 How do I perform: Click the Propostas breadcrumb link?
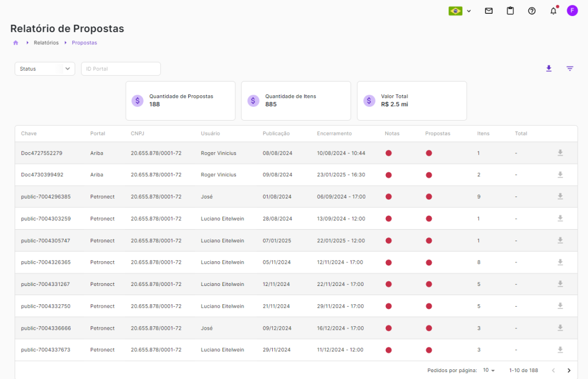tap(84, 43)
